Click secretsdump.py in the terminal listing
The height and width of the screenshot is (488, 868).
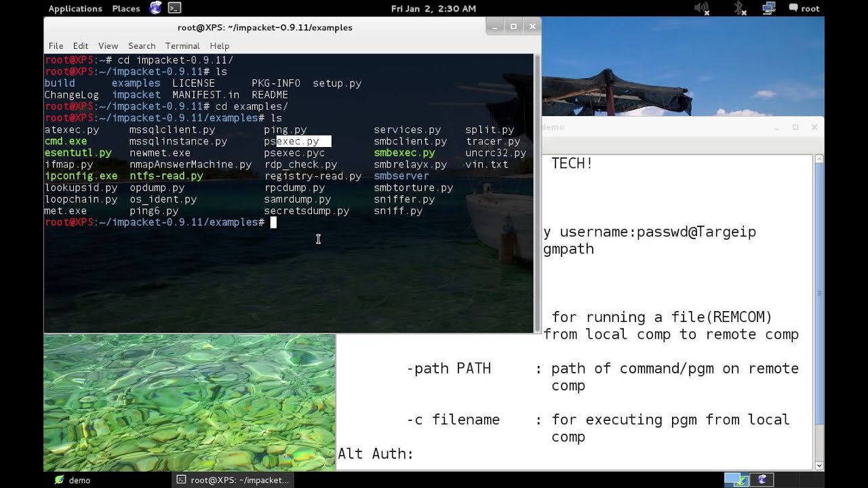[307, 211]
